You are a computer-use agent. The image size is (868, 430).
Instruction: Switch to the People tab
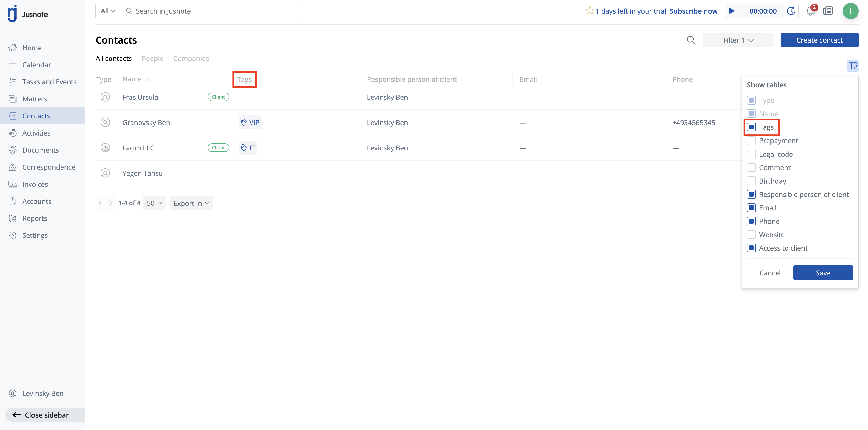(x=152, y=58)
